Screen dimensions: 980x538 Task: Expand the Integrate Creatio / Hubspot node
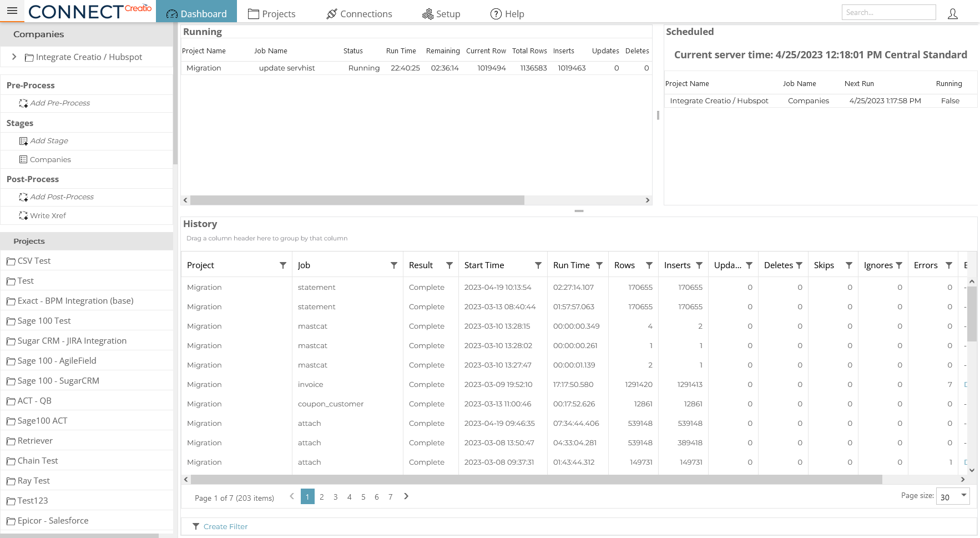point(14,57)
